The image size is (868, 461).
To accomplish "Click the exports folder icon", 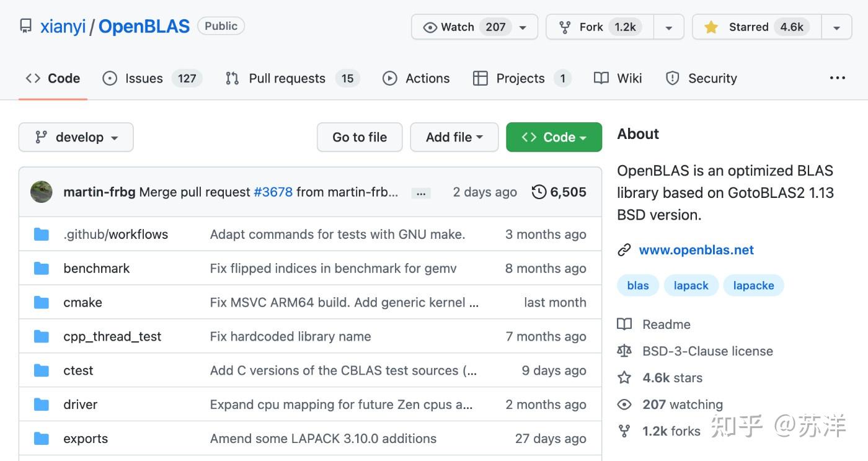I will pyautogui.click(x=42, y=439).
